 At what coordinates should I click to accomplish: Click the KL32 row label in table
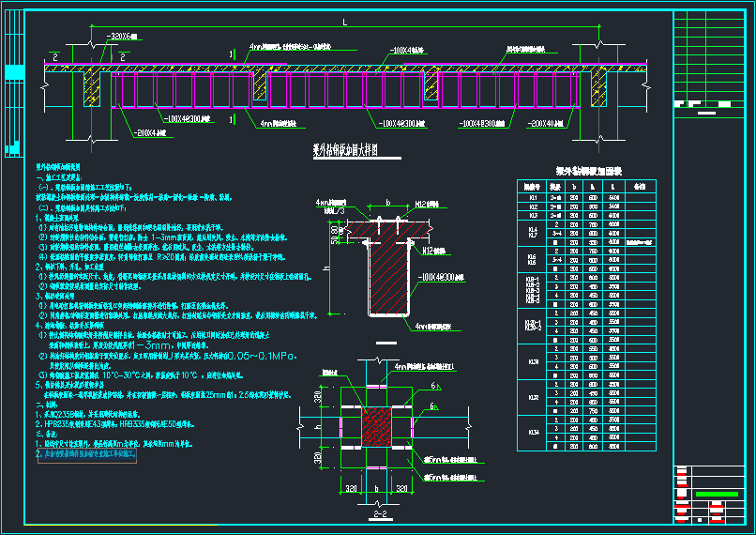click(x=533, y=397)
